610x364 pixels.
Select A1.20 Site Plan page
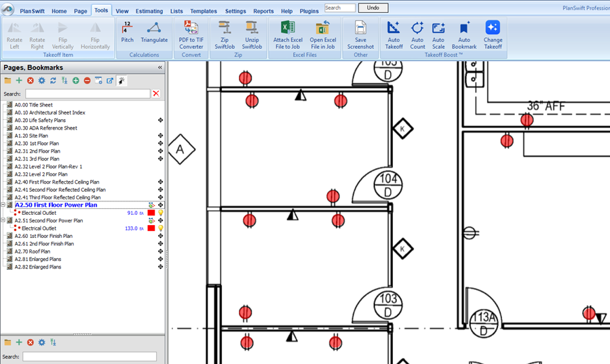[31, 136]
